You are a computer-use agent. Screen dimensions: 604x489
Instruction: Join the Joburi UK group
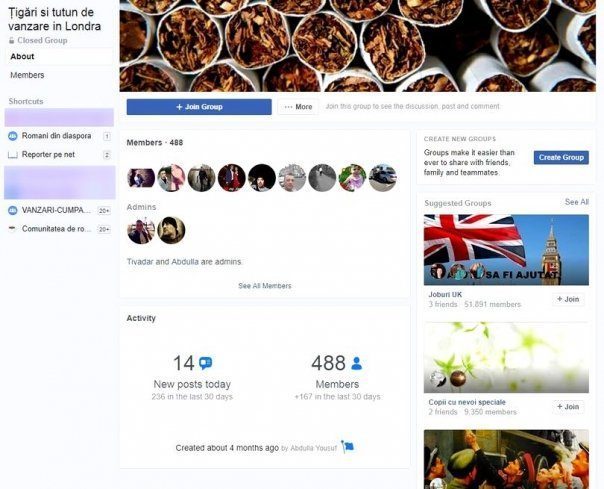(x=568, y=299)
